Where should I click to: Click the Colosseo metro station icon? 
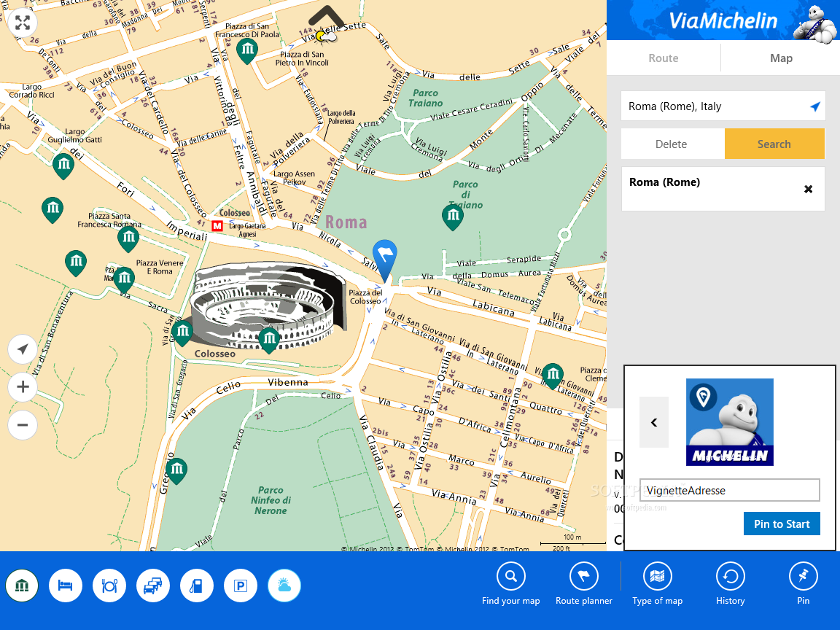coord(217,226)
